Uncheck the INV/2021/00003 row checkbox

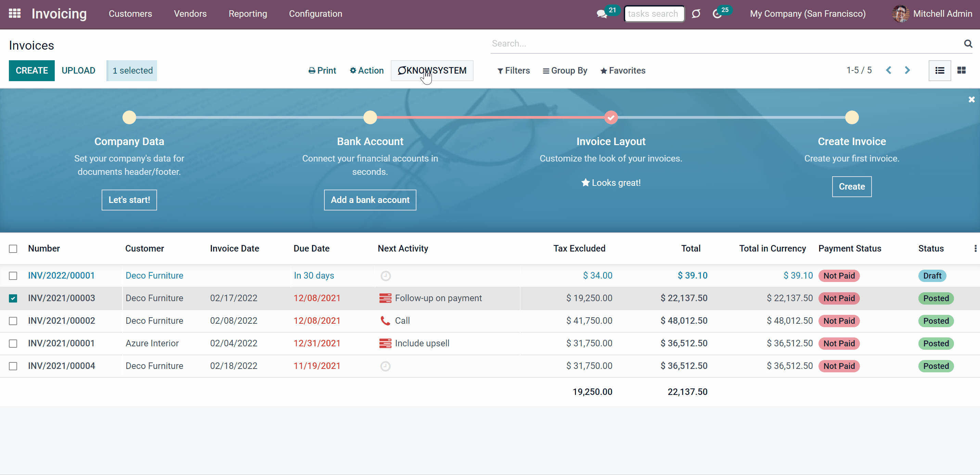[13, 298]
